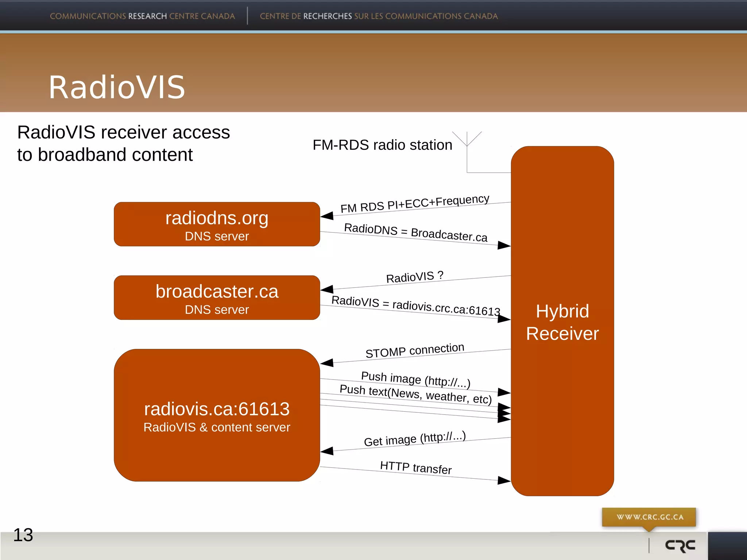The width and height of the screenshot is (747, 560).
Task: Click the STOMP connection arrow label
Action: pyautogui.click(x=415, y=350)
